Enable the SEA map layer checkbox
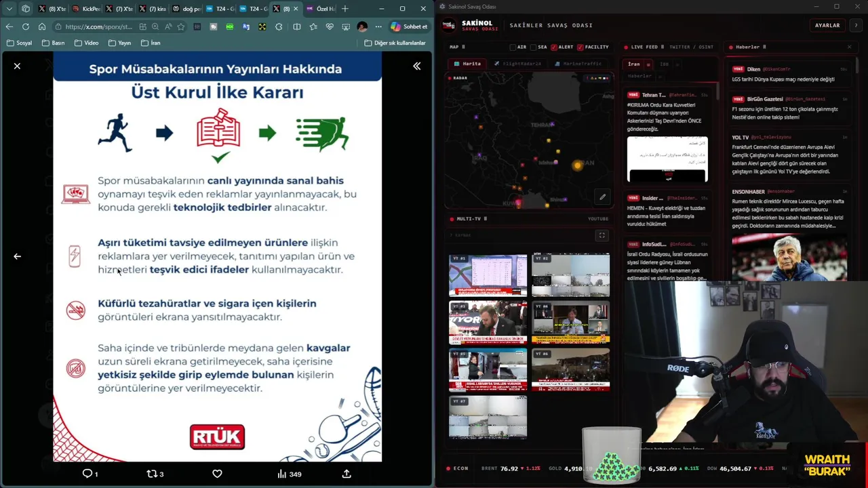868x488 pixels. pos(534,47)
